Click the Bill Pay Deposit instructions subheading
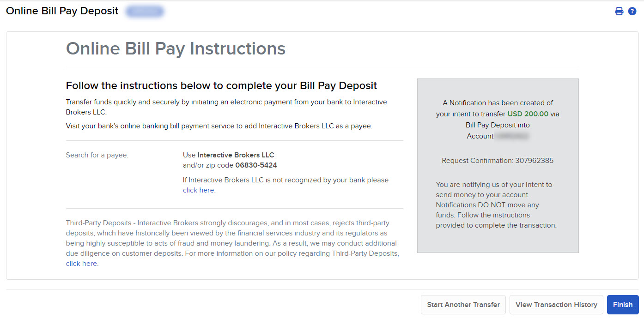This screenshot has width=644, height=319. pos(222,85)
